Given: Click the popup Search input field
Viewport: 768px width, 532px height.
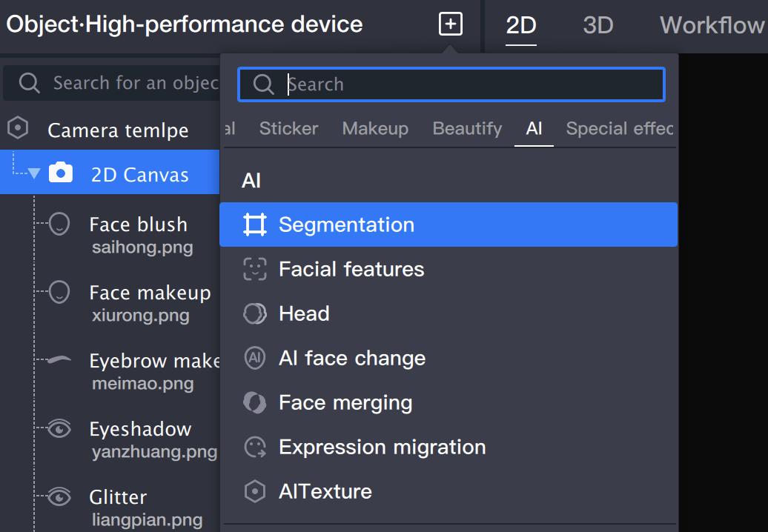Looking at the screenshot, I should coord(460,84).
